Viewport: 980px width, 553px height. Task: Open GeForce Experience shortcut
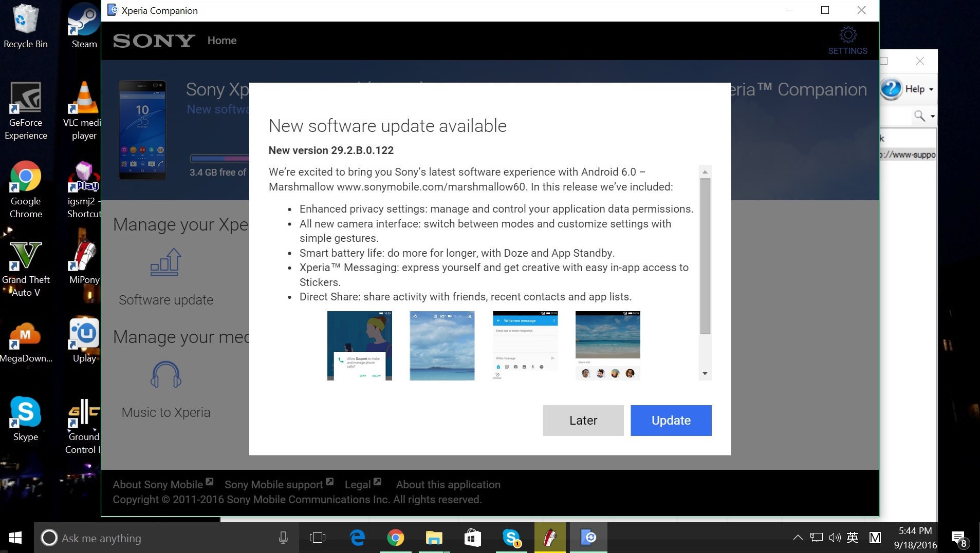click(25, 111)
